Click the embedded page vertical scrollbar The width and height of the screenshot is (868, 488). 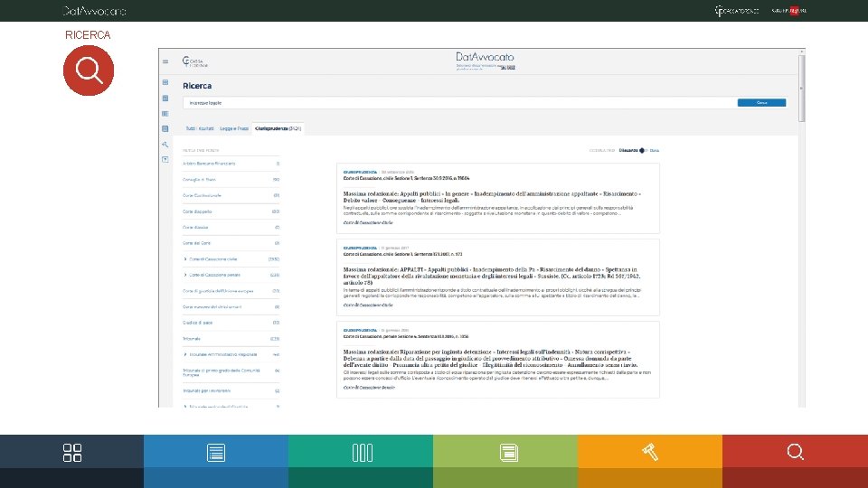[x=802, y=89]
